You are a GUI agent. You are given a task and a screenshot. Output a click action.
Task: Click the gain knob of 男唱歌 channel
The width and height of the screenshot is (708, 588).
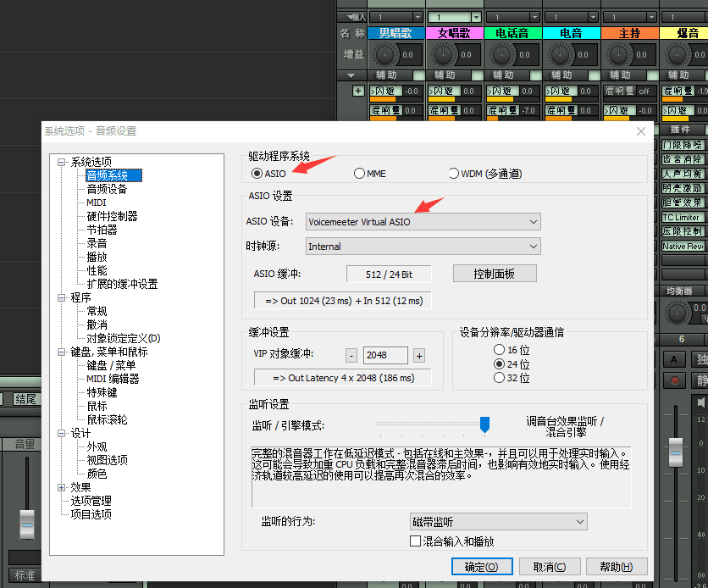[x=385, y=54]
